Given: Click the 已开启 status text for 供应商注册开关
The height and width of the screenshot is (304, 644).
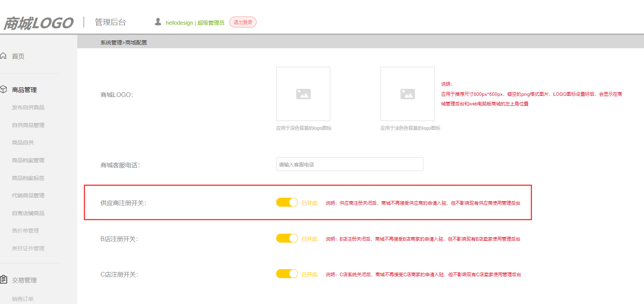Looking at the screenshot, I should (309, 203).
